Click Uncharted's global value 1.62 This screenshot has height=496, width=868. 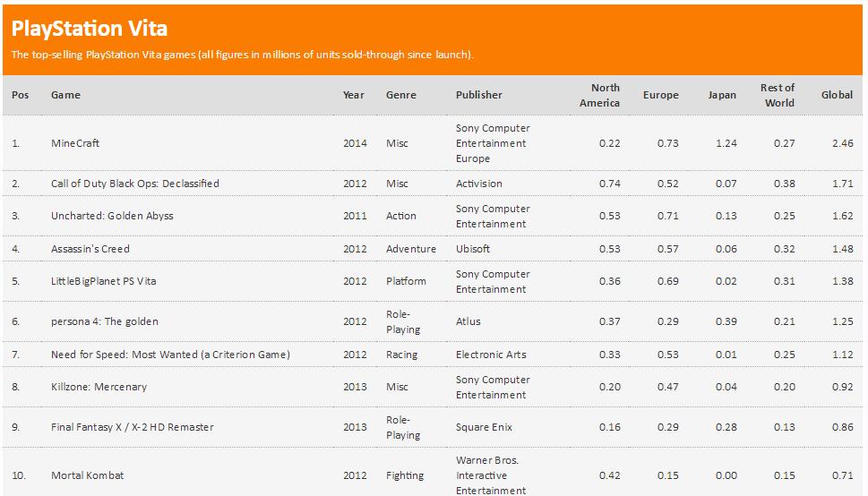[843, 216]
